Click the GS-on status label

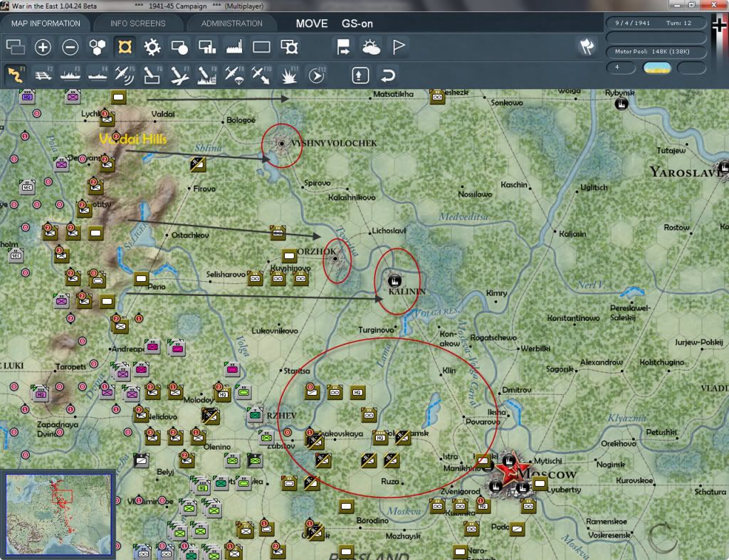(357, 23)
